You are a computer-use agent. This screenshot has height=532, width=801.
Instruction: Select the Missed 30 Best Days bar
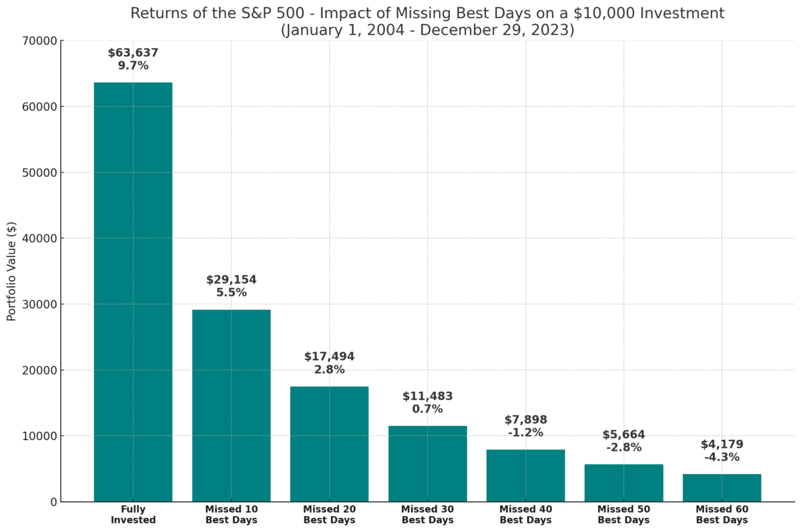click(427, 463)
